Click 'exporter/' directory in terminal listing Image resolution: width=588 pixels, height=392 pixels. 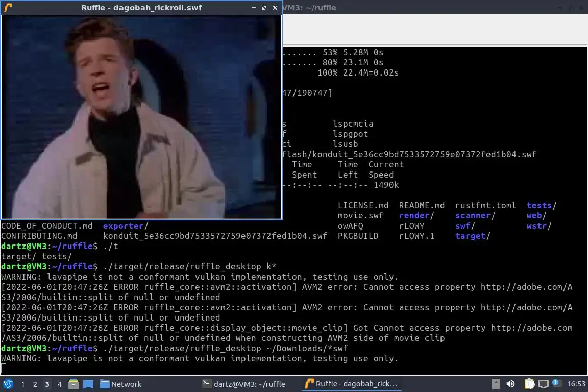(x=126, y=226)
